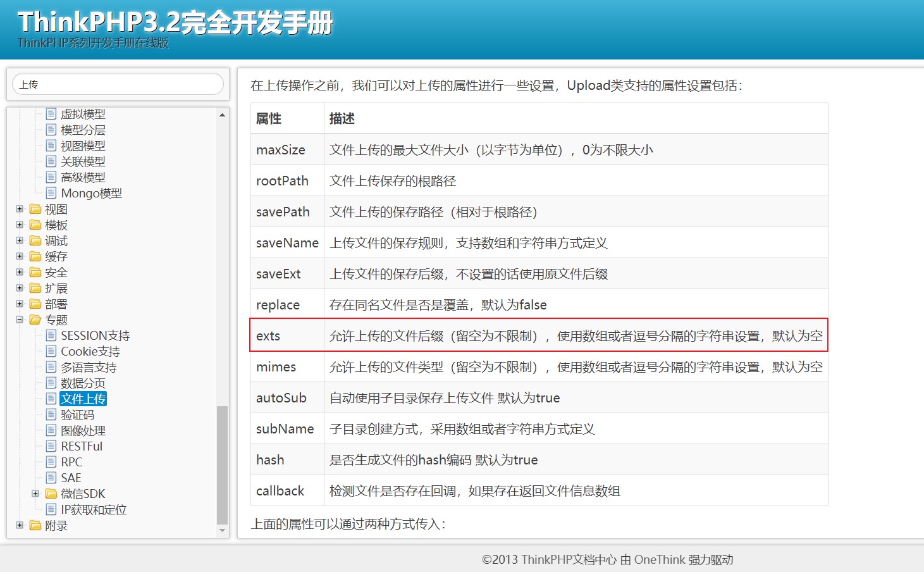The width and height of the screenshot is (924, 572).
Task: Expand the 缓存 tree node
Action: point(20,256)
